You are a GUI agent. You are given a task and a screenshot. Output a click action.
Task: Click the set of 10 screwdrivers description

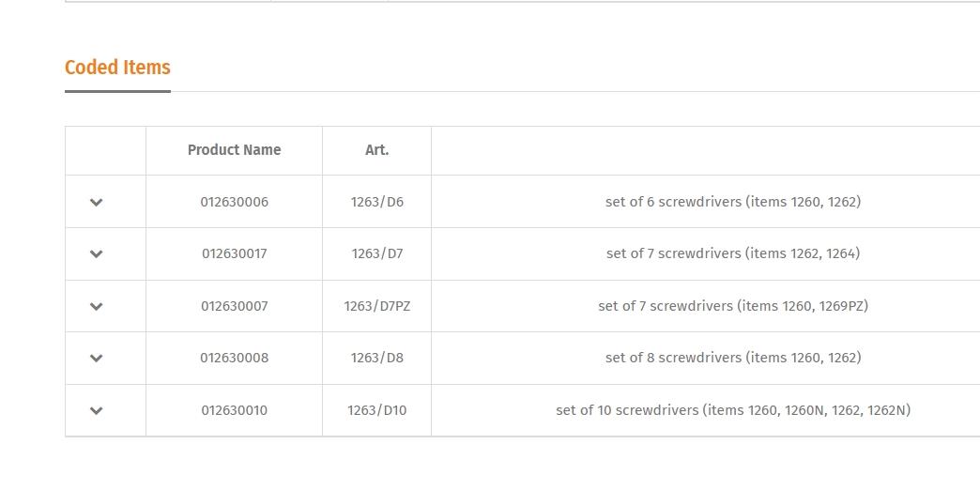coord(732,410)
